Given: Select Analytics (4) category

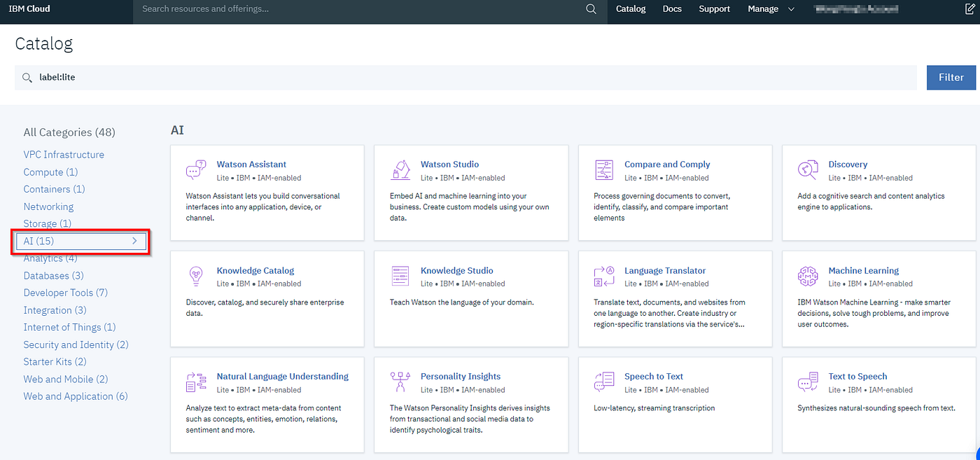Looking at the screenshot, I should (x=50, y=258).
